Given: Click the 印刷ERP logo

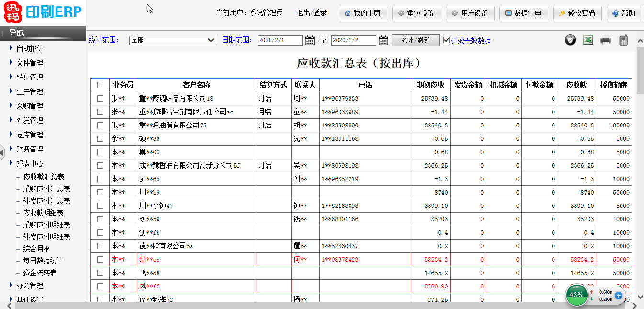Looking at the screenshot, I should pyautogui.click(x=43, y=13).
